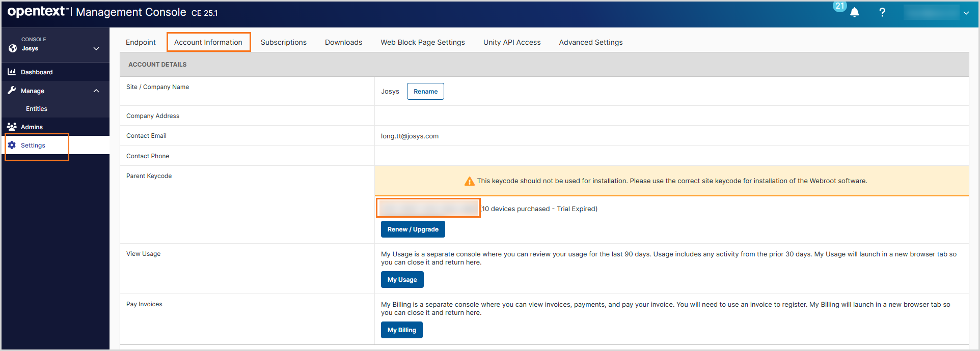Click the Dashboard chart icon
The image size is (980, 351).
point(12,72)
